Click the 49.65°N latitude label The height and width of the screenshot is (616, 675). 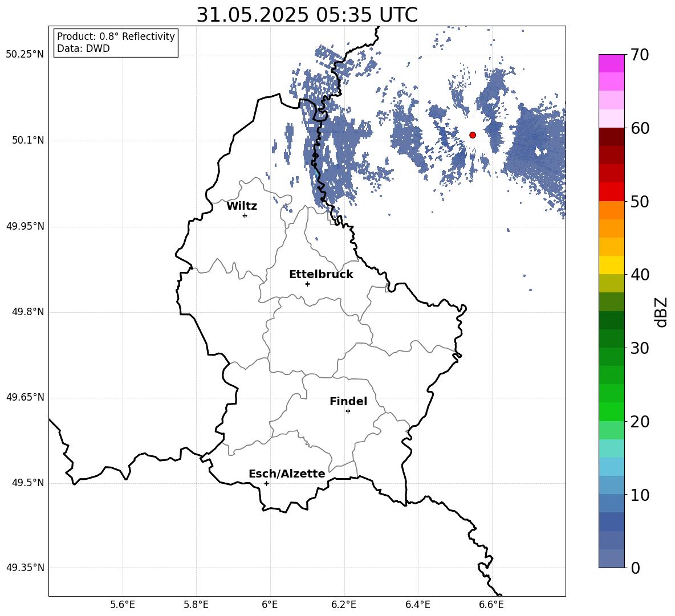click(25, 397)
